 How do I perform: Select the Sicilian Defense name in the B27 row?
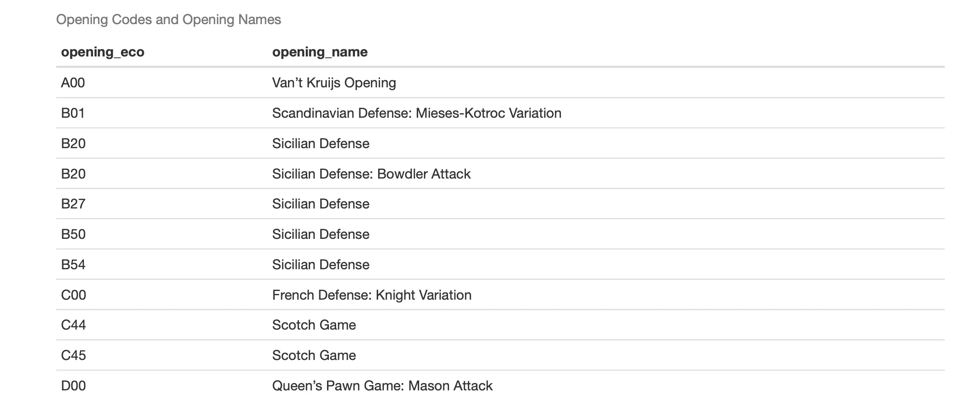(321, 204)
